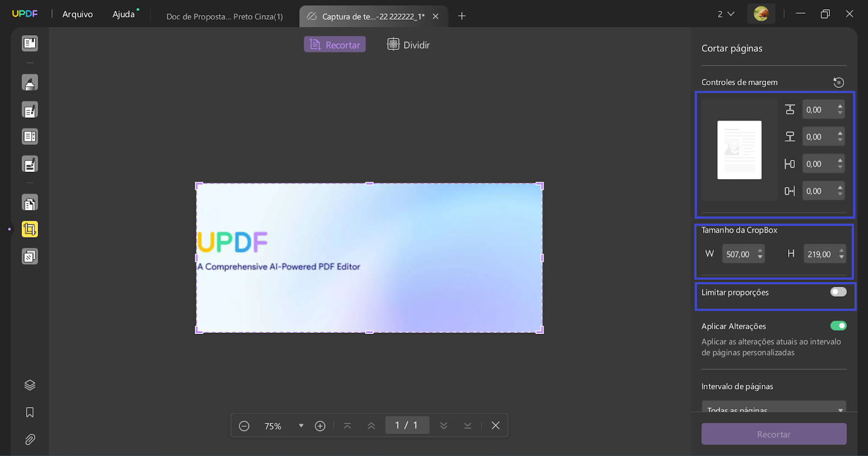Toggle Limitar proporções switch
868x456 pixels.
pos(838,292)
